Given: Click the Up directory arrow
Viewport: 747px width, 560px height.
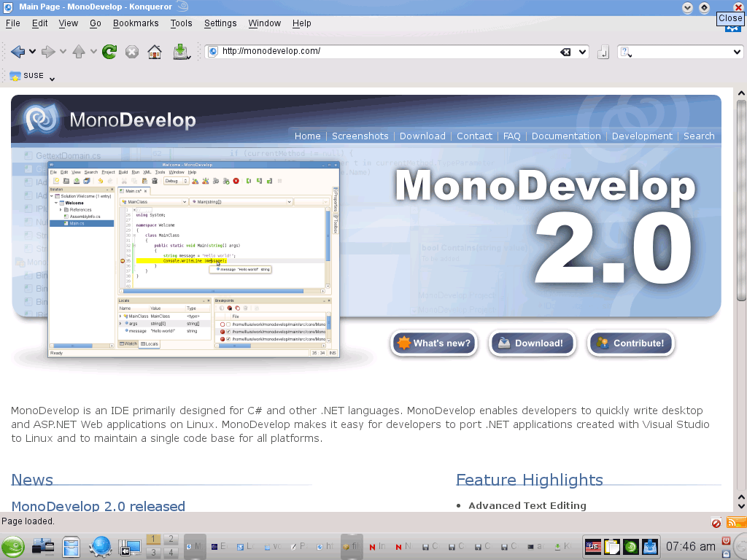Looking at the screenshot, I should click(79, 52).
